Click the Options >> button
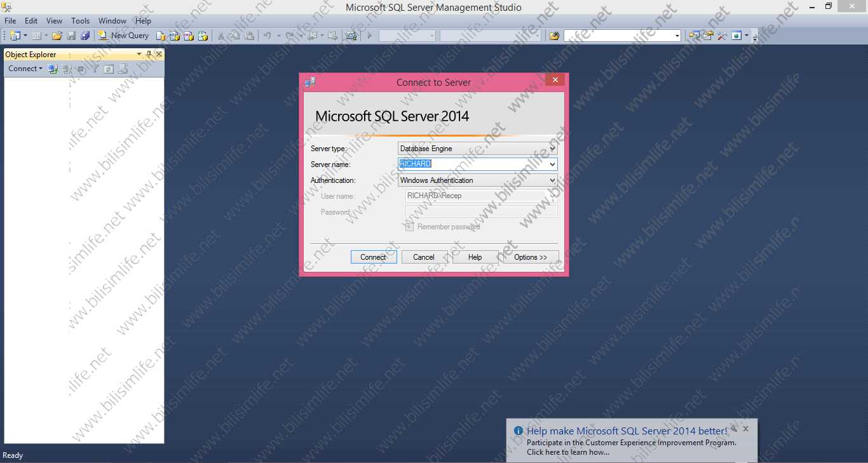The height and width of the screenshot is (463, 868). [531, 257]
